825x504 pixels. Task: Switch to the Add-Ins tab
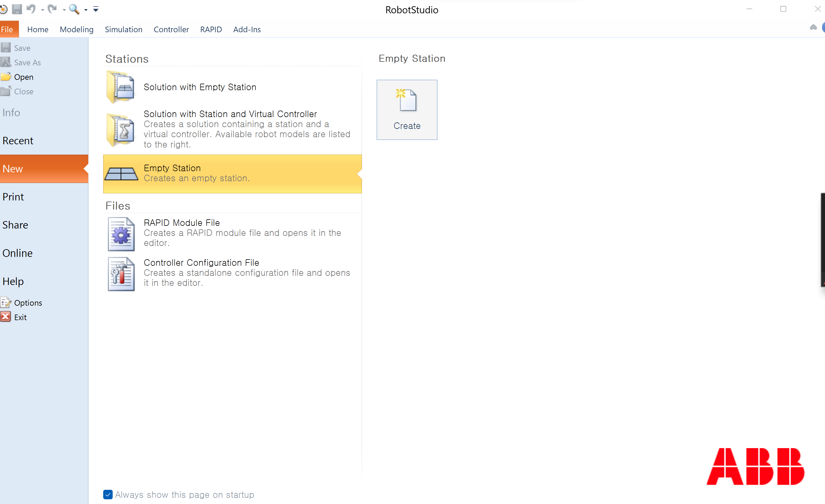point(247,30)
